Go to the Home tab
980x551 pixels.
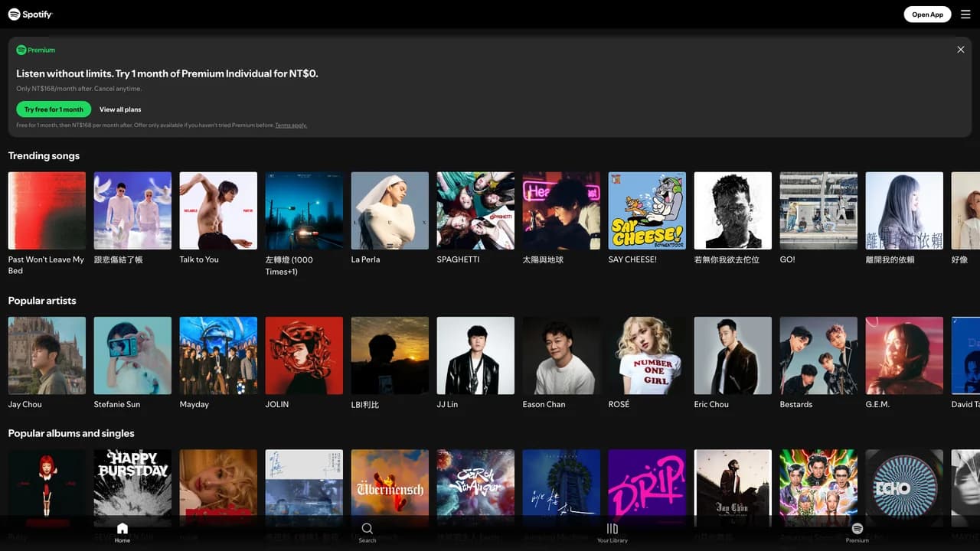coord(122,533)
